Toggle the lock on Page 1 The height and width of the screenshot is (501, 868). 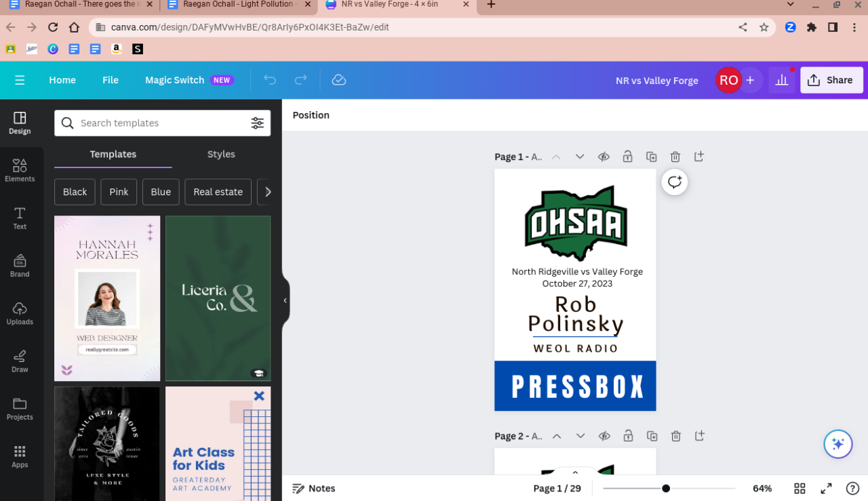[x=627, y=157]
